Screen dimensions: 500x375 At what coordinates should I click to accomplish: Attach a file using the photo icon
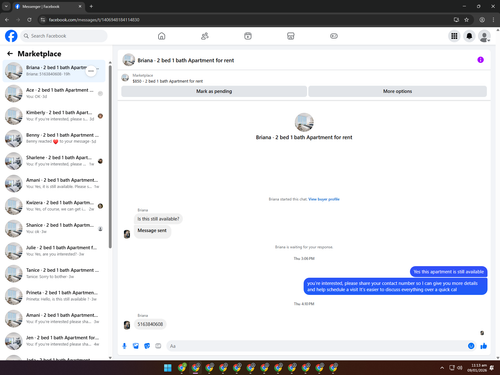(x=136, y=346)
